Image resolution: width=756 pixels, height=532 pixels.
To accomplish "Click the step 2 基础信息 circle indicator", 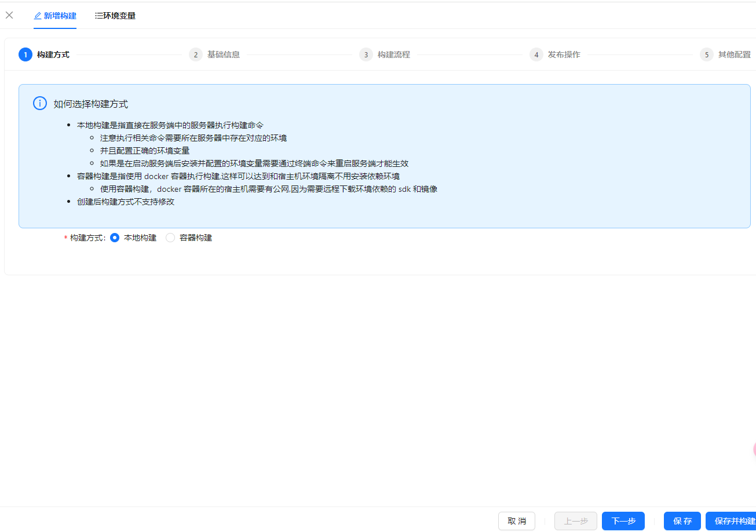I will coord(196,54).
